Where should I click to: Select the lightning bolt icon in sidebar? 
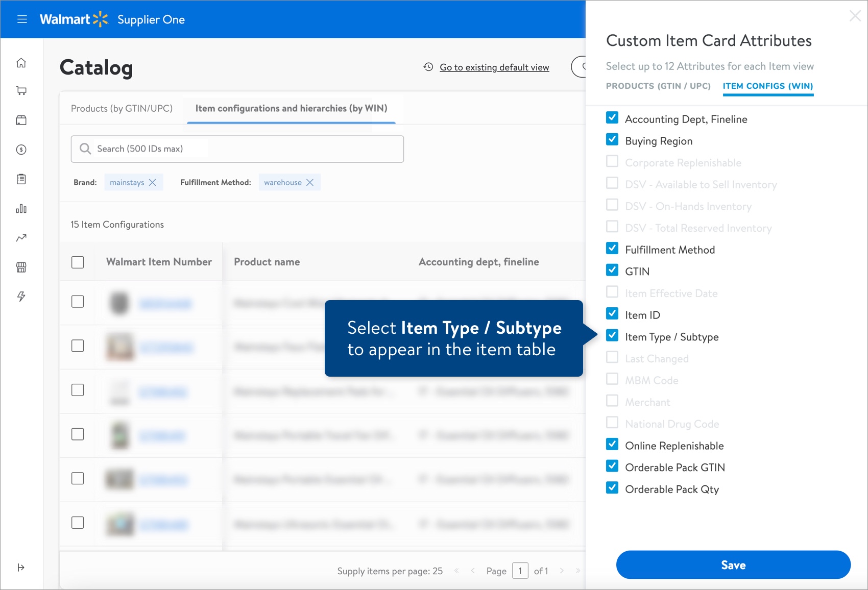pos(21,297)
